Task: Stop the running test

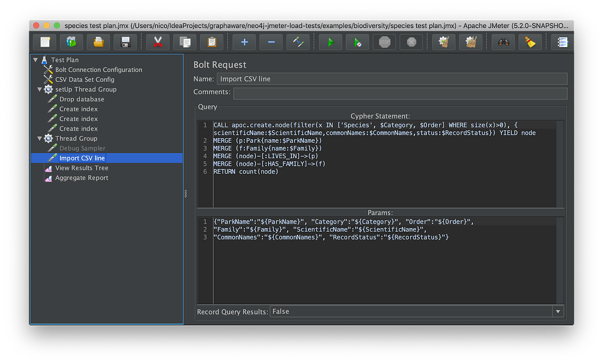Action: (x=384, y=42)
